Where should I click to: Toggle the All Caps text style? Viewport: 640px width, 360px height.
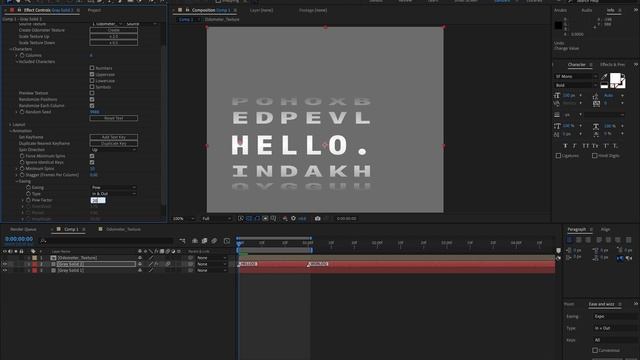[x=585, y=146]
